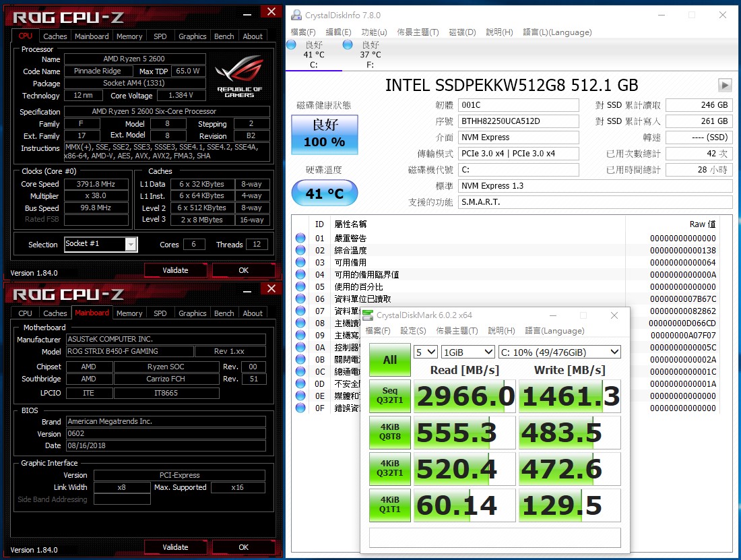741x560 pixels.
Task: Click status circle for attribute ID 02
Action: [x=300, y=250]
